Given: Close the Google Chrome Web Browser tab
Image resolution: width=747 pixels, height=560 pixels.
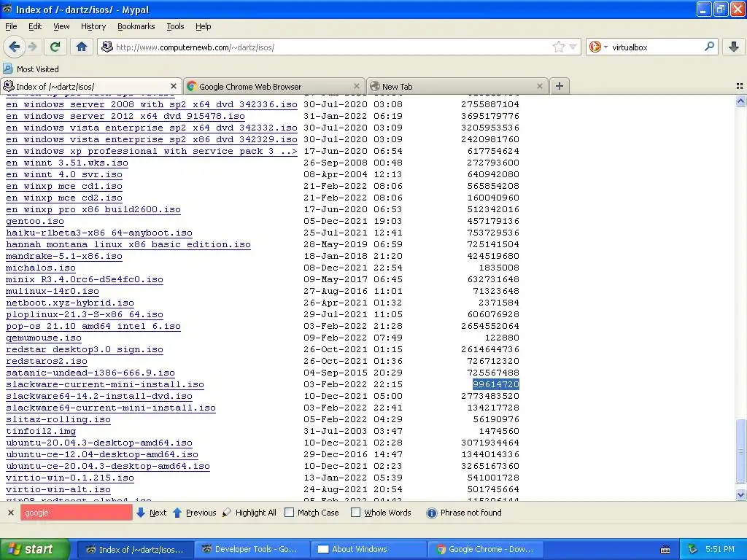Looking at the screenshot, I should (356, 86).
